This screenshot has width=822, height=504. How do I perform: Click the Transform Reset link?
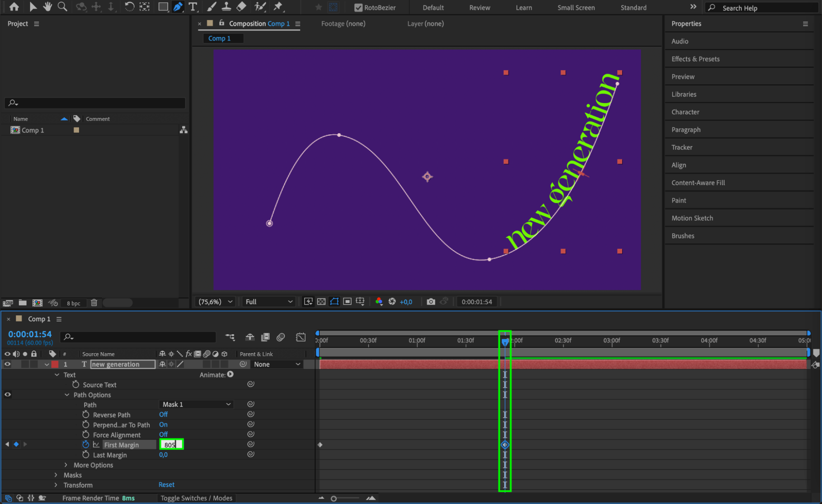(167, 485)
